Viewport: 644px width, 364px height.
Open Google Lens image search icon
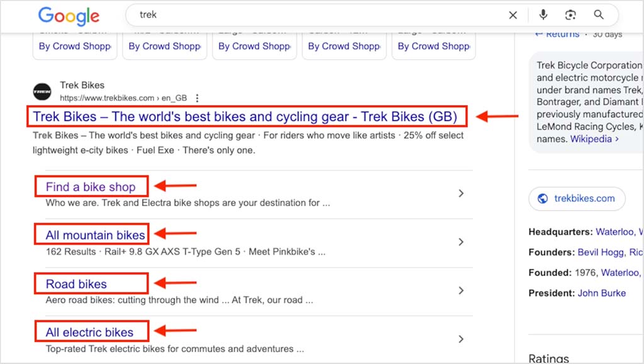570,15
